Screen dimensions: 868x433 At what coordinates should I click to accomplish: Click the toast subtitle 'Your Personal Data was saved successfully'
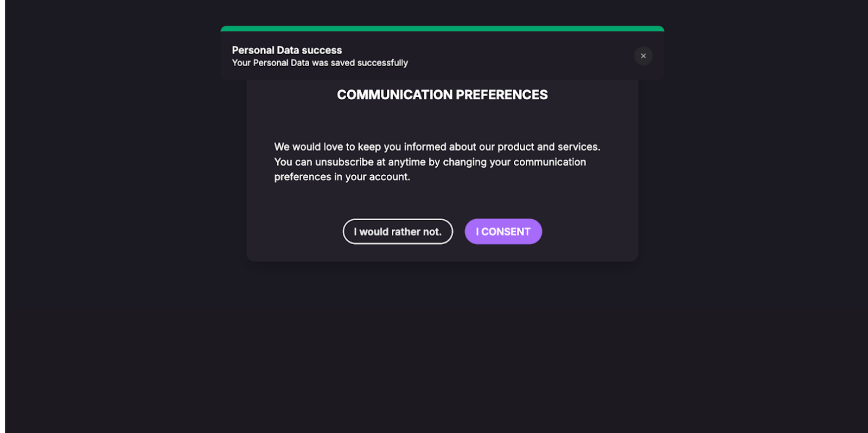pos(320,62)
